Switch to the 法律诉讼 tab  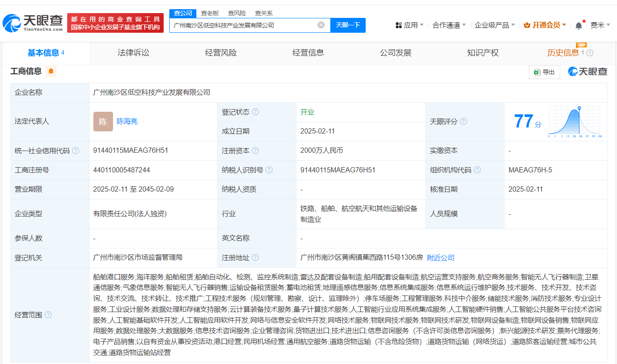[x=134, y=53]
